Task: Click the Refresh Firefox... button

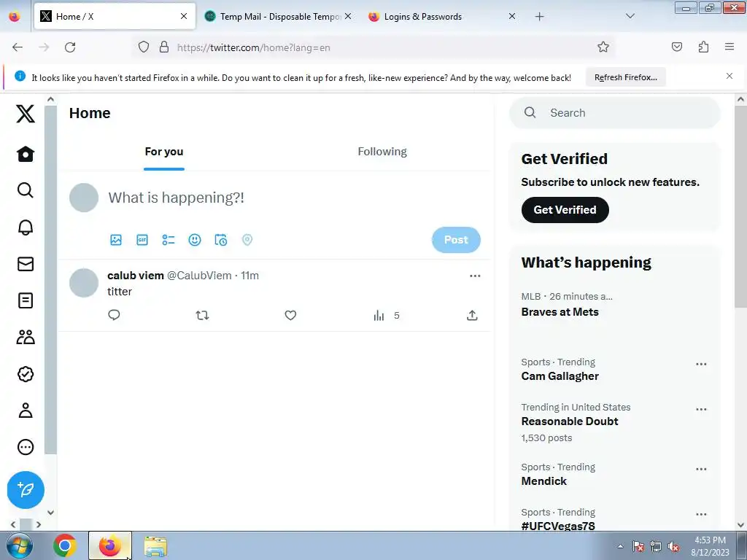Action: [625, 77]
